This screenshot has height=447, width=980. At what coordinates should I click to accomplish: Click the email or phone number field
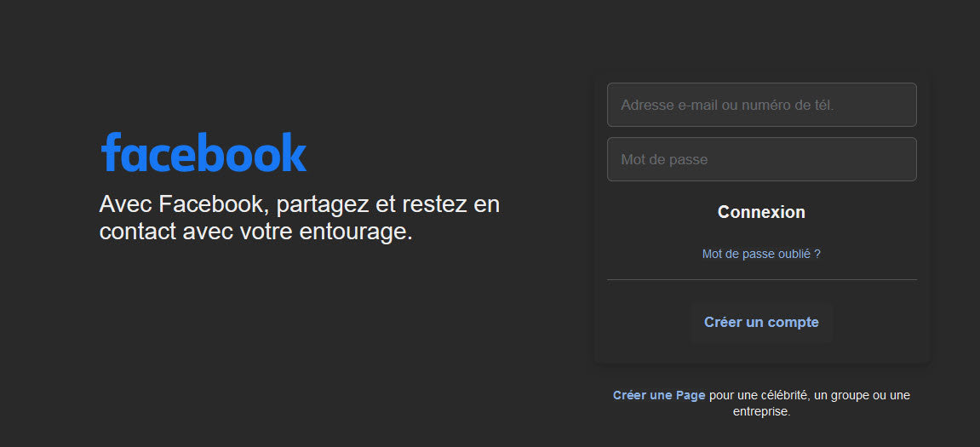[761, 105]
